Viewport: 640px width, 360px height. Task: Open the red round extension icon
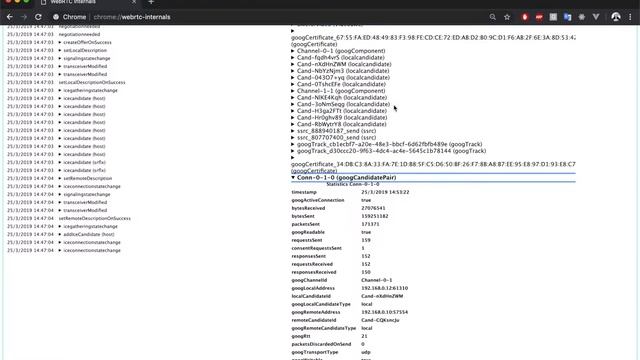point(525,17)
